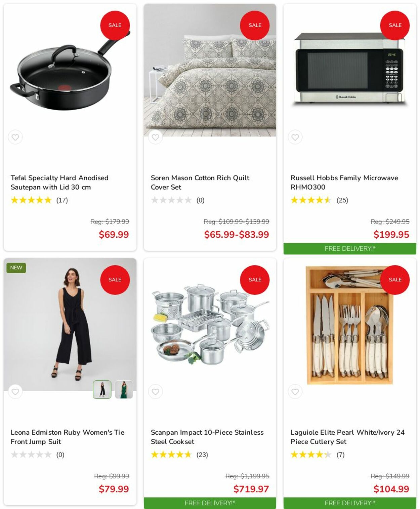This screenshot has height=509, width=420.
Task: Wishlist the Russell Hobbs Microwave heart icon
Action: (295, 137)
